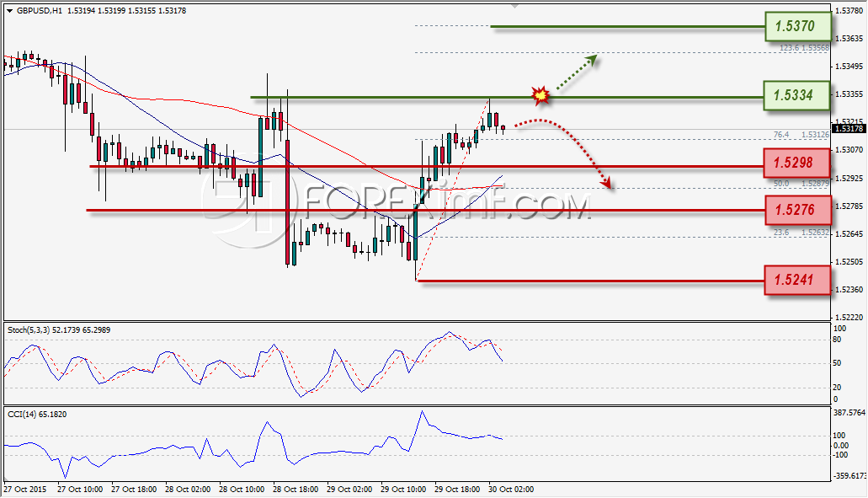Click the Stochastic scale value 80
This screenshot has width=868, height=498.
[837, 340]
